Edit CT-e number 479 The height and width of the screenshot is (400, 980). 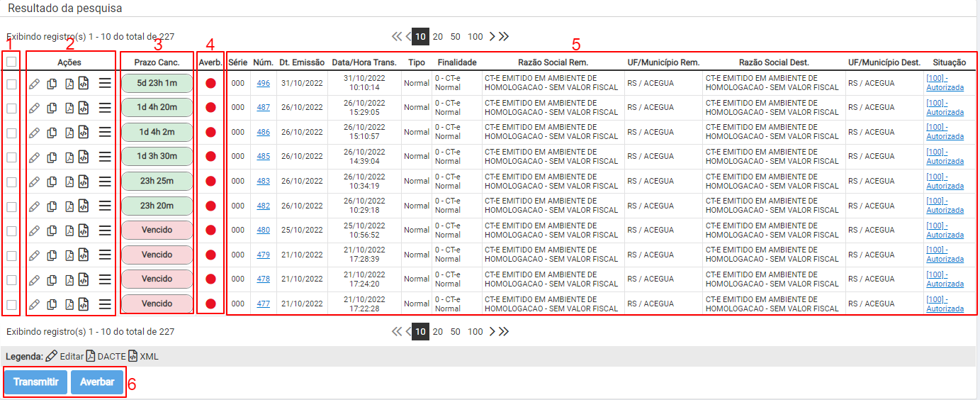[34, 256]
